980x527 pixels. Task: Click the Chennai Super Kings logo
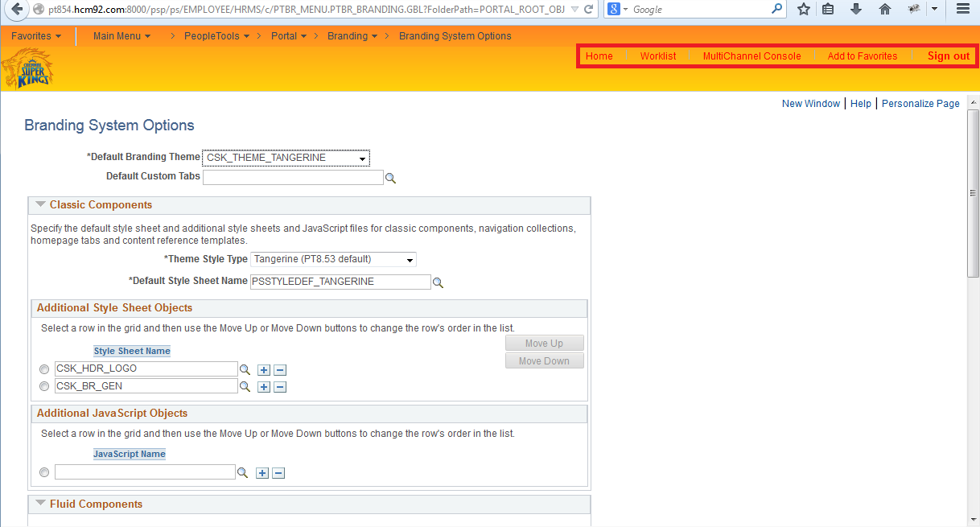[x=27, y=68]
